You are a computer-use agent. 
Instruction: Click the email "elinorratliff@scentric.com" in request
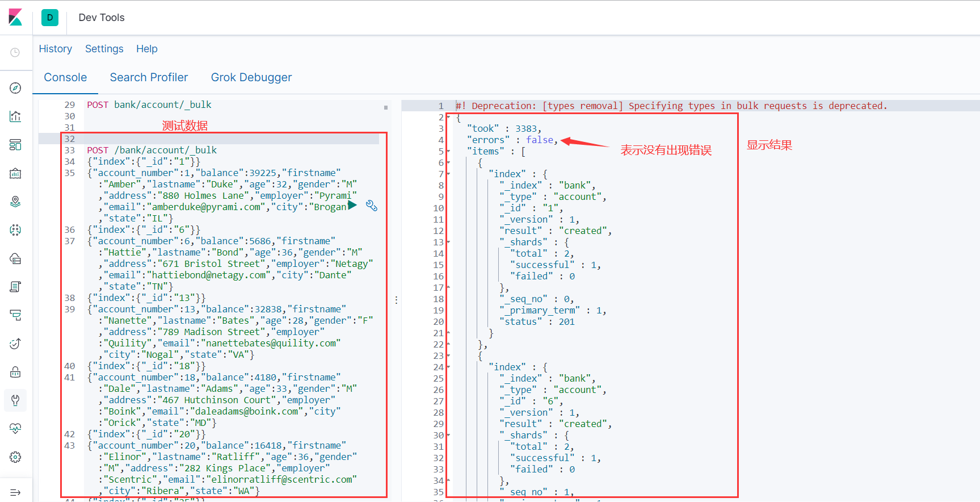(281, 479)
